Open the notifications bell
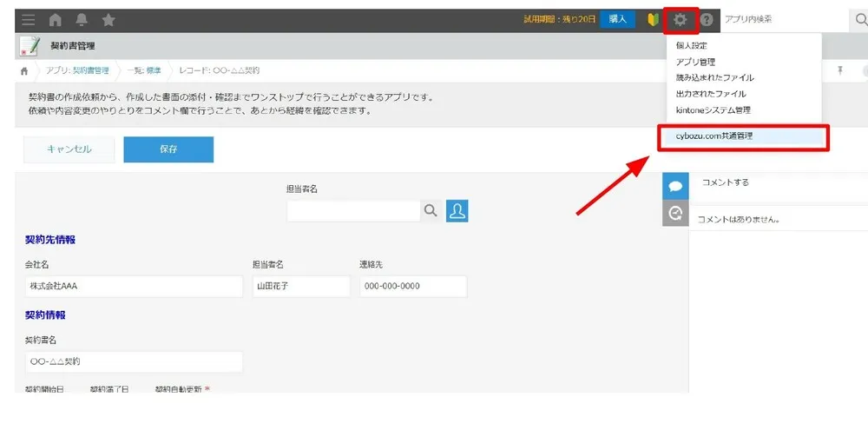This screenshot has height=424, width=868. (x=82, y=20)
